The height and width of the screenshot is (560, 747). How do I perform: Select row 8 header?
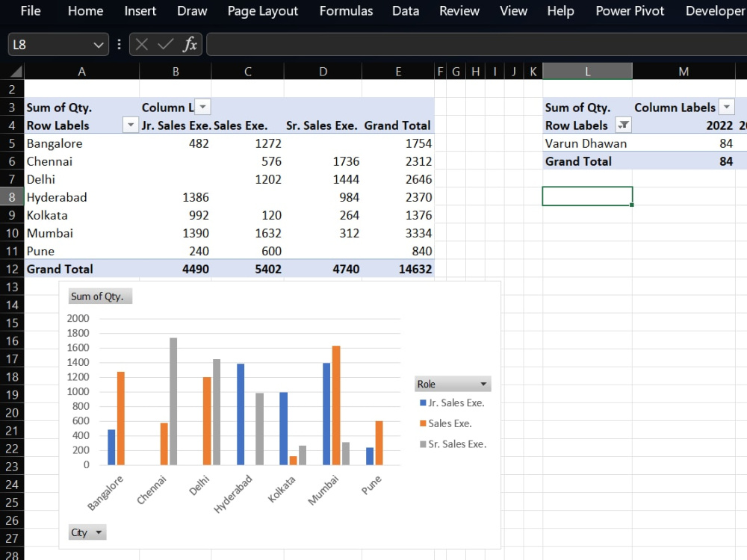pos(12,197)
